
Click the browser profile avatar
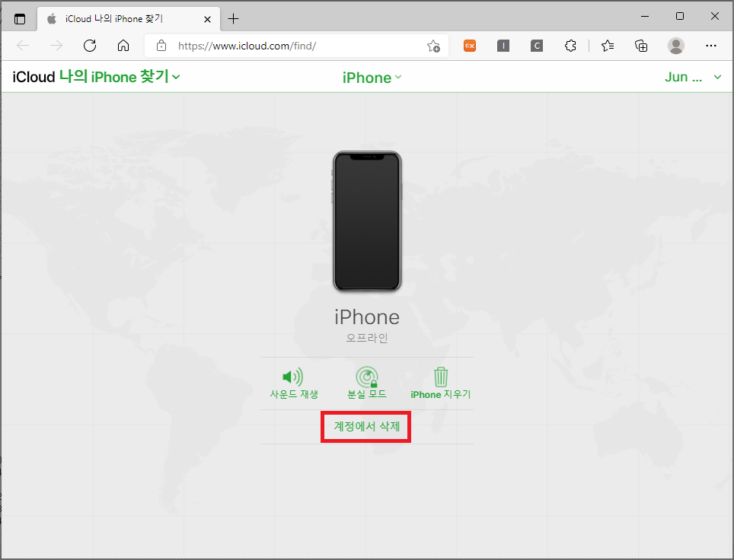coord(675,46)
